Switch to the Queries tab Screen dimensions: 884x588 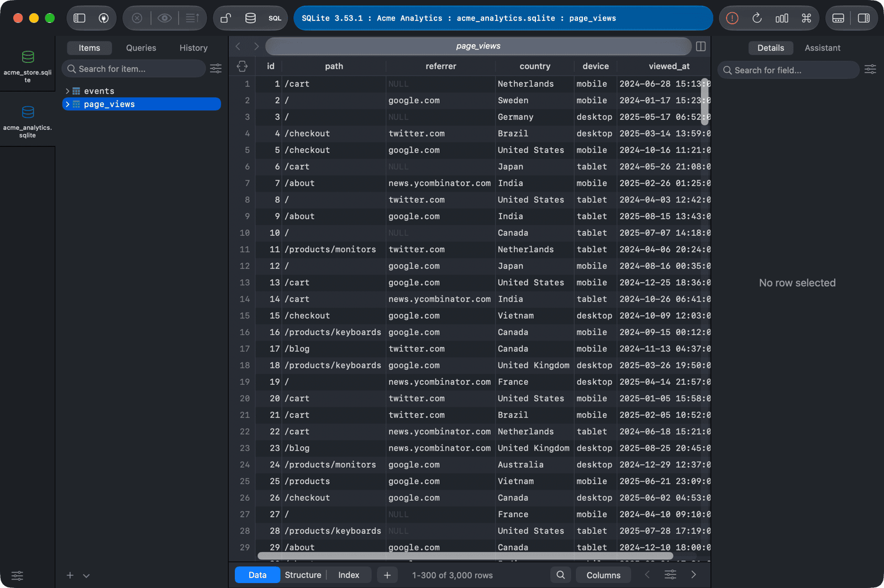[x=141, y=48]
